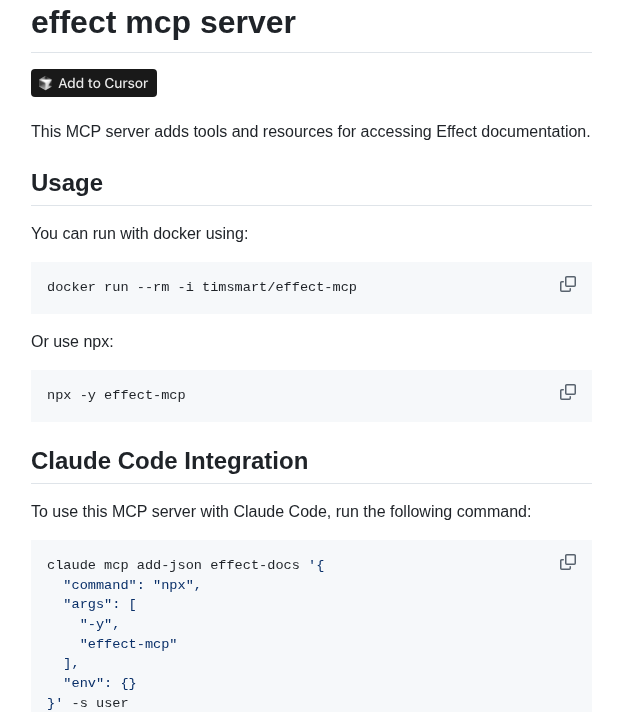Click the 'effect mcp server' heading
This screenshot has width=621, height=712.
(x=163, y=22)
